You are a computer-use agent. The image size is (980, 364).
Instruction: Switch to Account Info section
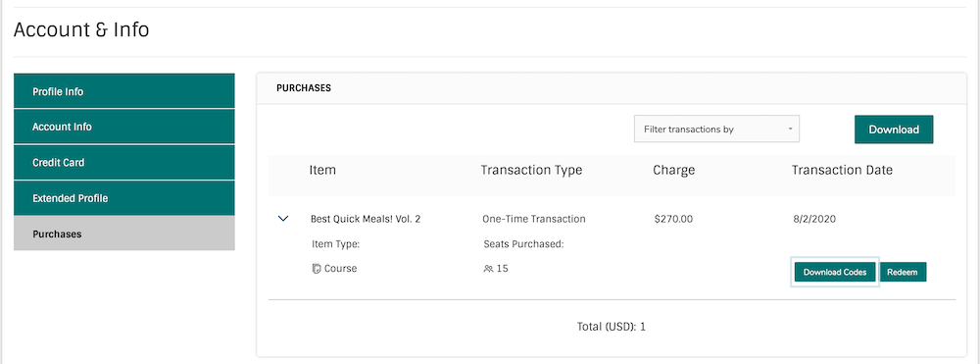click(x=124, y=127)
